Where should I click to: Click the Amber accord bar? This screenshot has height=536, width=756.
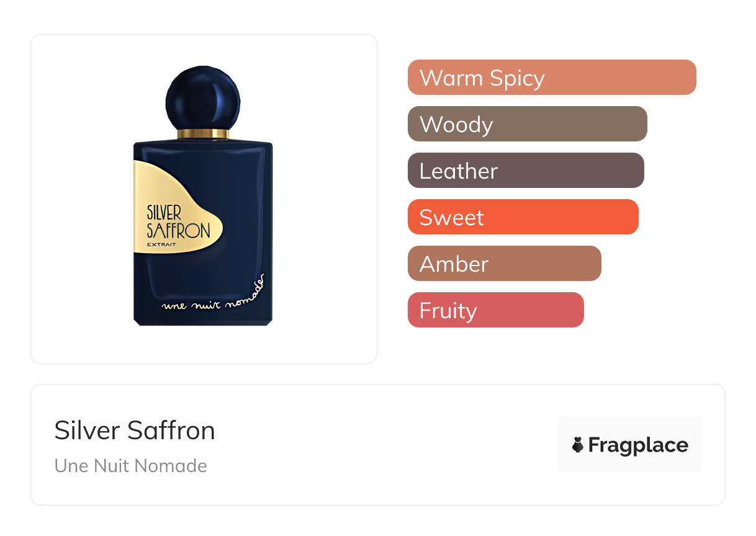[x=505, y=264]
